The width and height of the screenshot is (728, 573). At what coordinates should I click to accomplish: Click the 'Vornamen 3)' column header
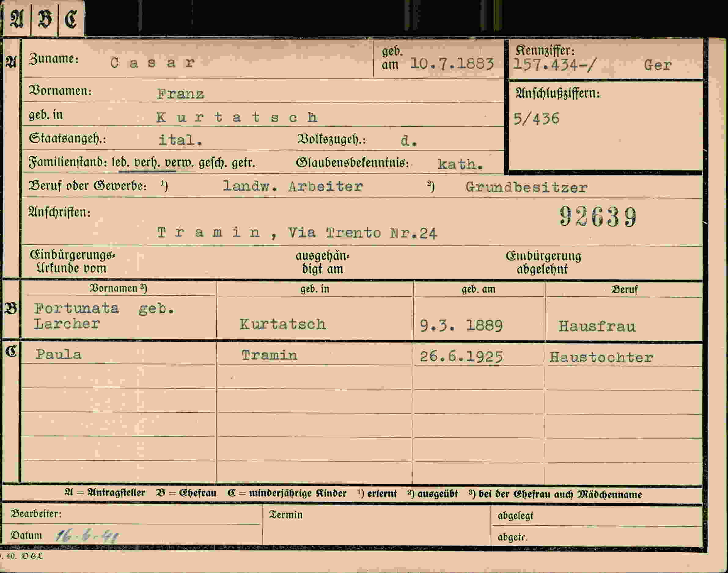tap(118, 288)
